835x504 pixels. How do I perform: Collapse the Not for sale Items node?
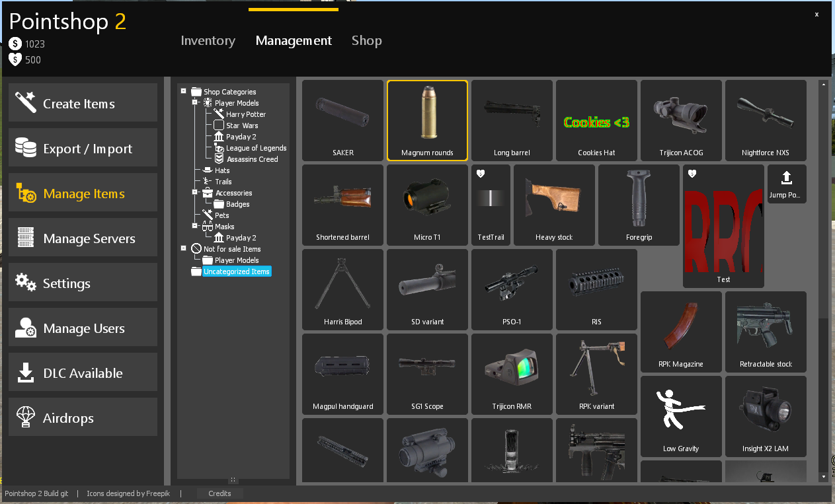(x=184, y=249)
